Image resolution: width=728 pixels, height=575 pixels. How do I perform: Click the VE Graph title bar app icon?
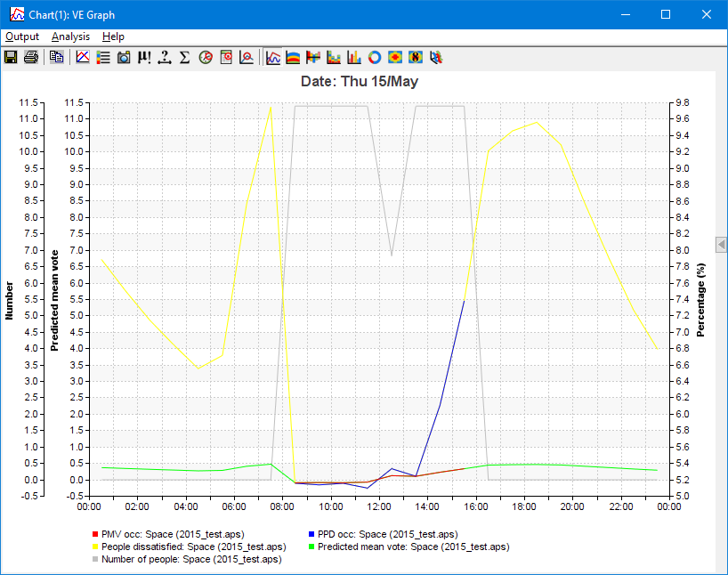[x=17, y=14]
